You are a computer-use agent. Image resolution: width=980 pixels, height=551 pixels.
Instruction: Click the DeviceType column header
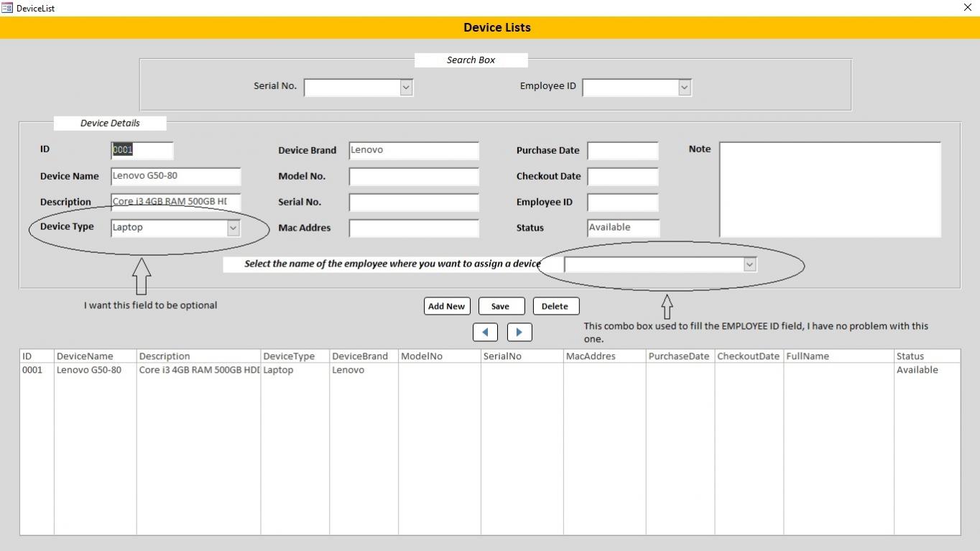tap(295, 356)
